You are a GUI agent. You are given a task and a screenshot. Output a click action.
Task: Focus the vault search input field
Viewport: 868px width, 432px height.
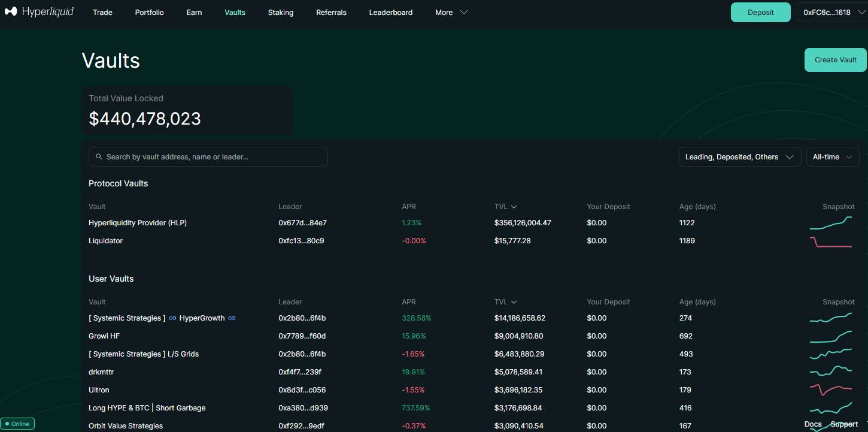coord(208,157)
